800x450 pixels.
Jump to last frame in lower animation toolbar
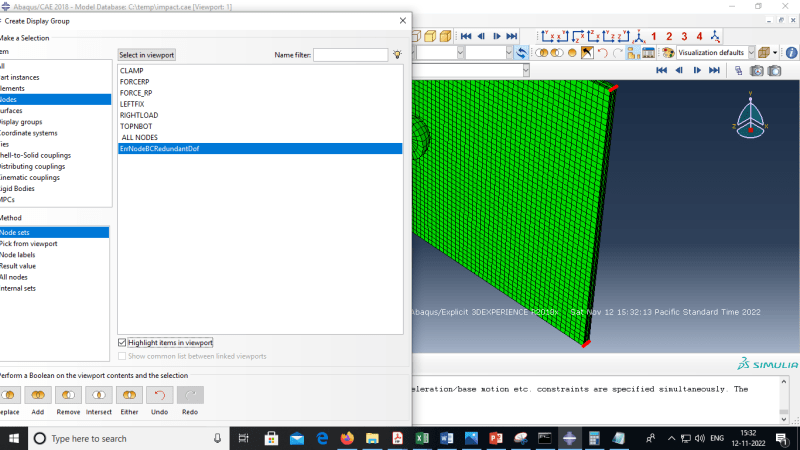point(714,70)
